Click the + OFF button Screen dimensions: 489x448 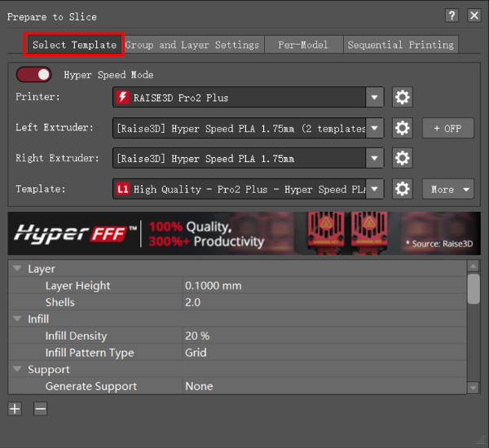point(447,128)
